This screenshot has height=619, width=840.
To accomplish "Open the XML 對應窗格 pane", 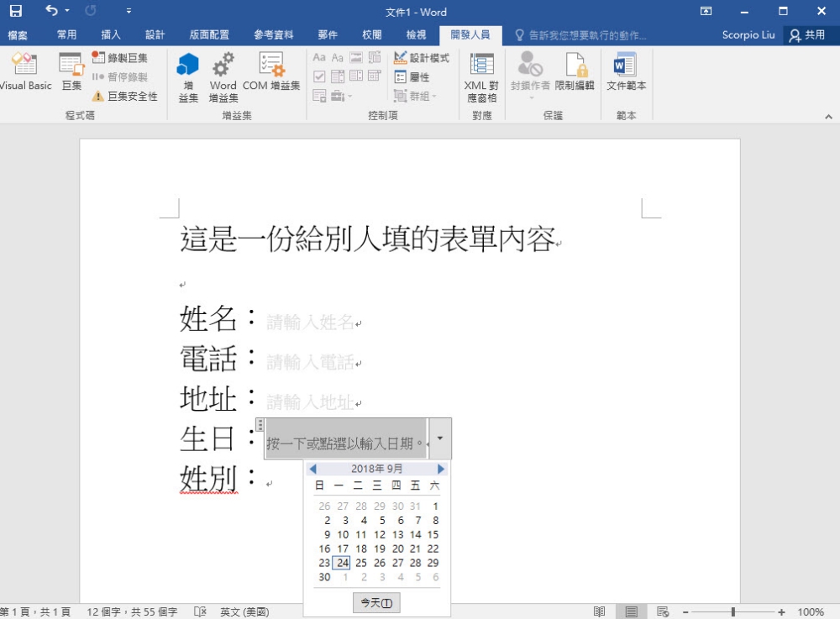I will click(x=480, y=74).
